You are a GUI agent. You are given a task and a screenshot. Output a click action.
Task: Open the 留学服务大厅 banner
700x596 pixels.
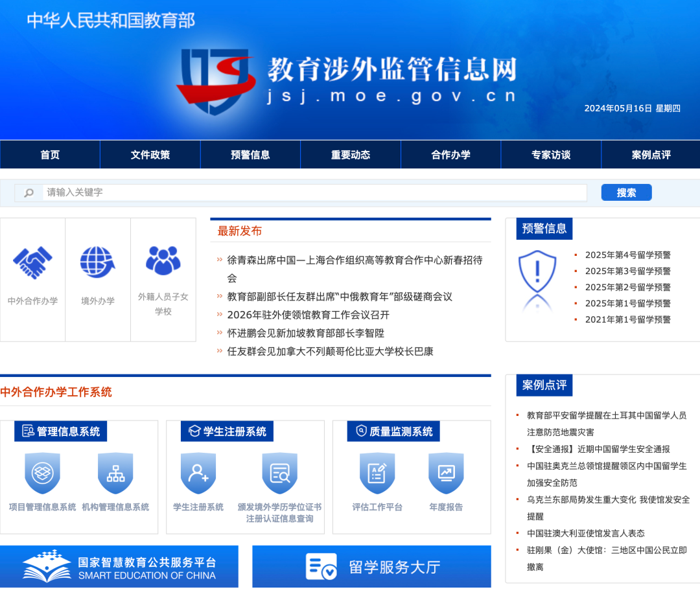(x=371, y=567)
